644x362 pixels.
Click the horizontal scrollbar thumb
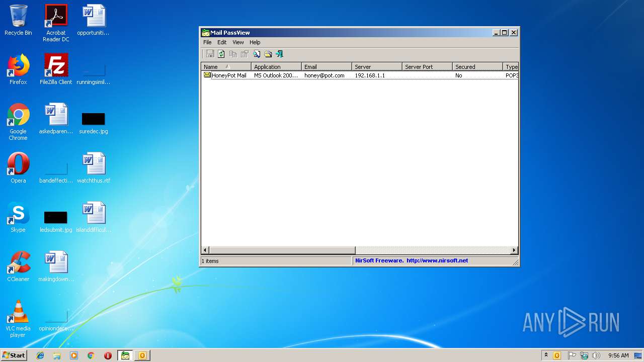pos(282,250)
